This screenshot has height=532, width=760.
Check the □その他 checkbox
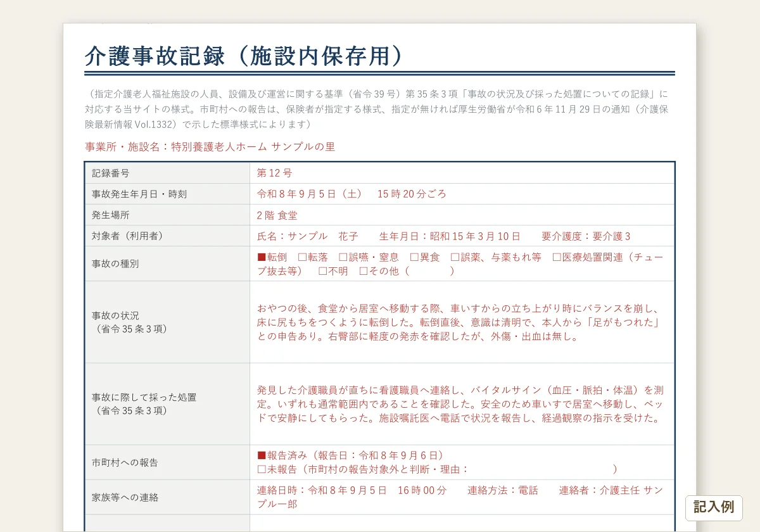363,271
